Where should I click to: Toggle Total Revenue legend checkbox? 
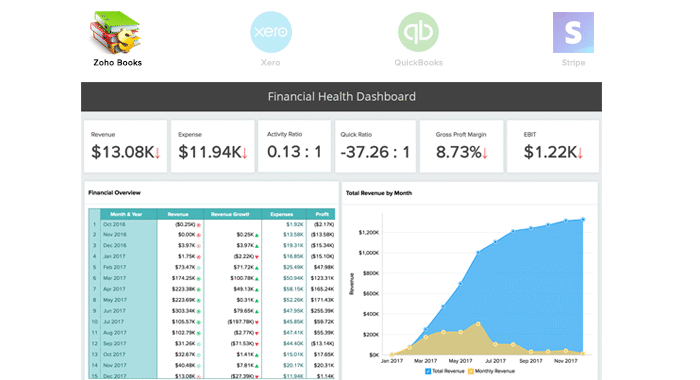tap(428, 371)
